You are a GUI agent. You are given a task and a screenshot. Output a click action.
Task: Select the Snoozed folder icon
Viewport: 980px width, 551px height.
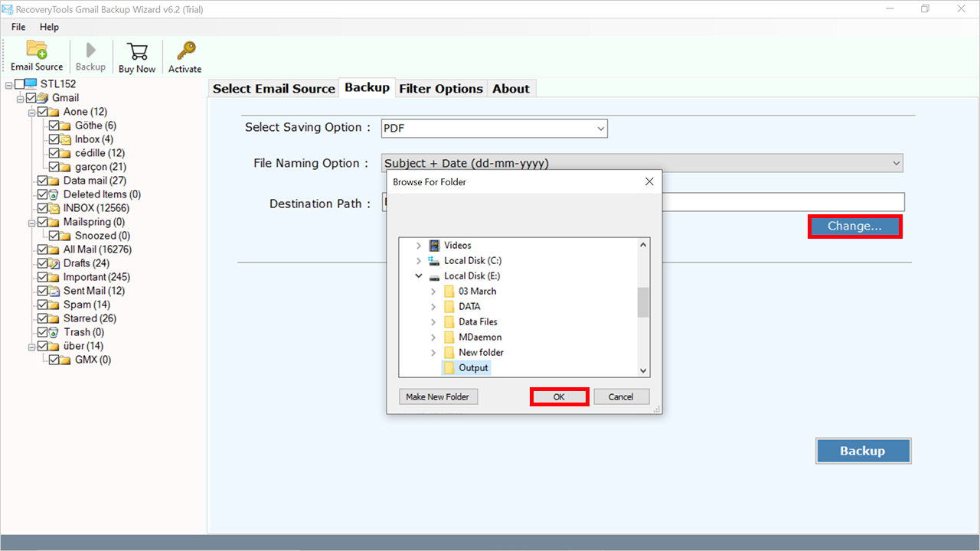point(66,236)
